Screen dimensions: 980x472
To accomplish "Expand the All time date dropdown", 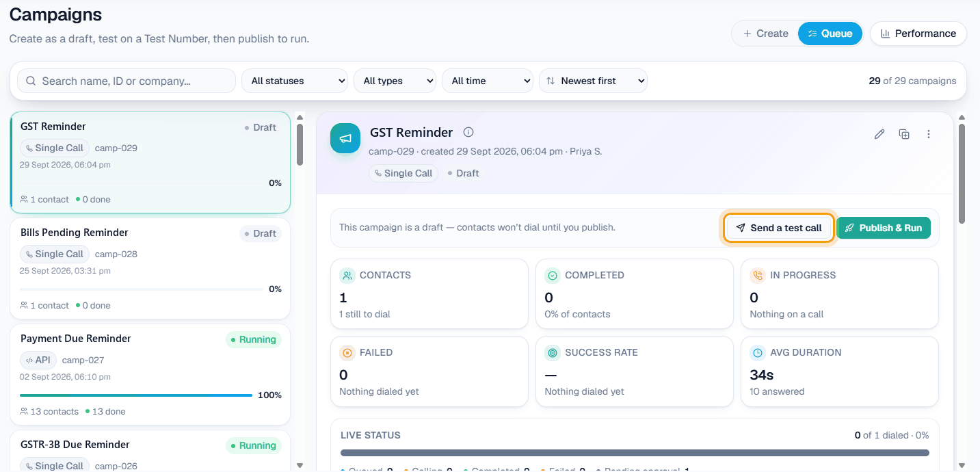I will [x=488, y=81].
